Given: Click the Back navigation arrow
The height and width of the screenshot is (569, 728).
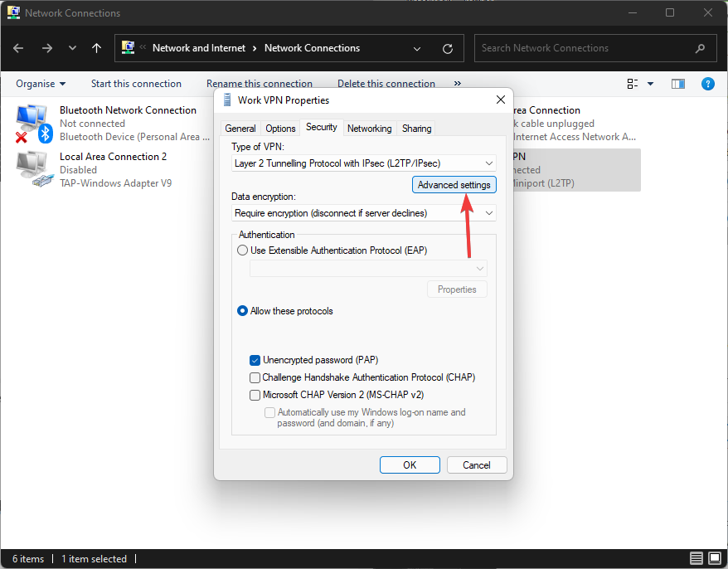Looking at the screenshot, I should click(20, 48).
